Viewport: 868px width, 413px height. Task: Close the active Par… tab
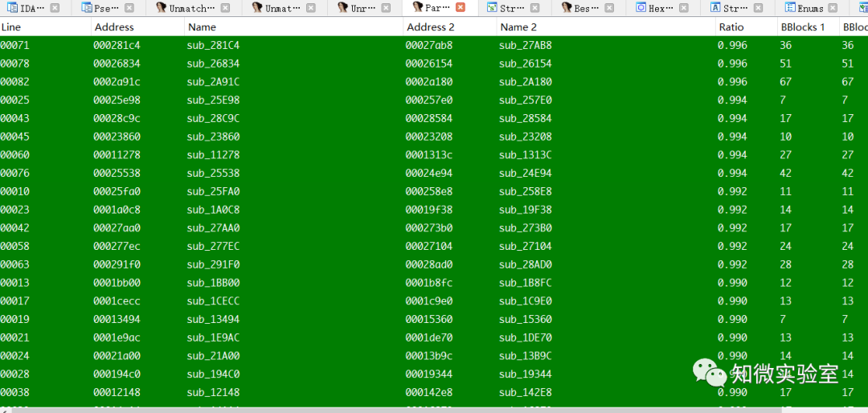(x=460, y=8)
